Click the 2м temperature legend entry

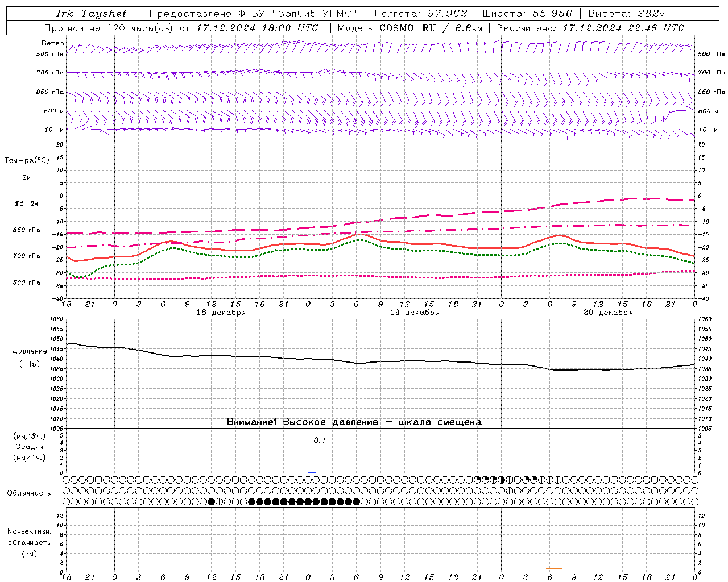click(27, 178)
